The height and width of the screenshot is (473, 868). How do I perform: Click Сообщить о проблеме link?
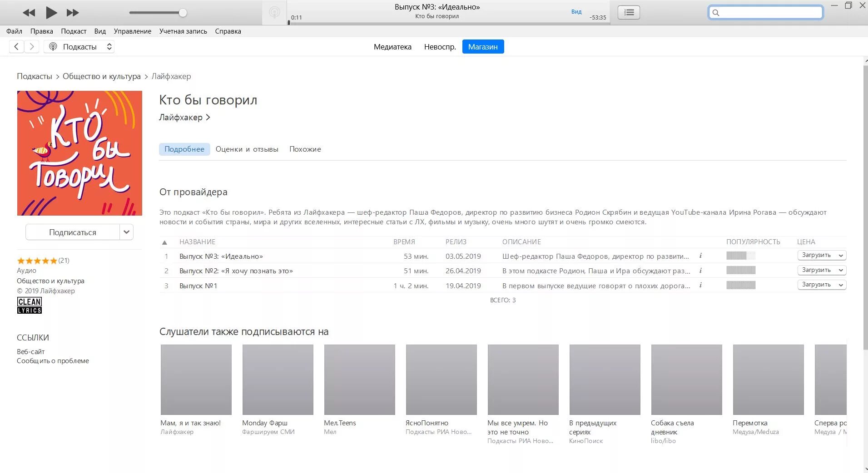53,361
